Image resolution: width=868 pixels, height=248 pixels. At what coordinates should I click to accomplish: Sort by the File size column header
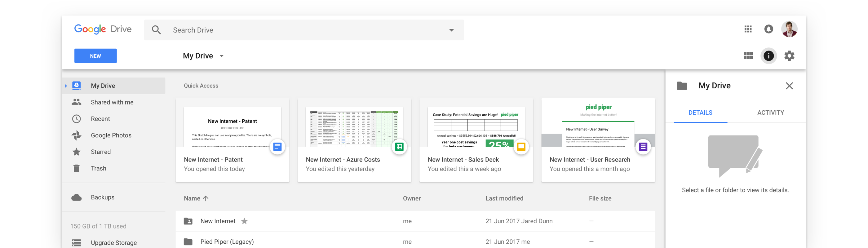click(600, 198)
